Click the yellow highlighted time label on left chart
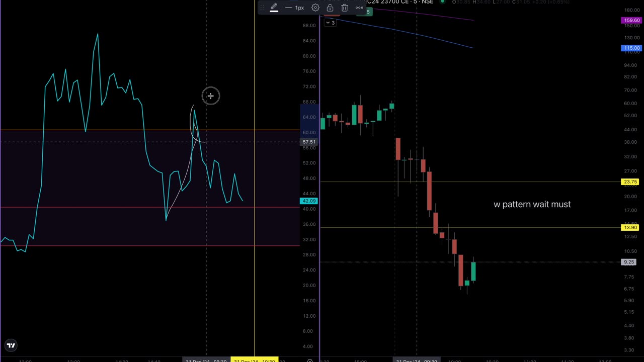 pyautogui.click(x=255, y=360)
